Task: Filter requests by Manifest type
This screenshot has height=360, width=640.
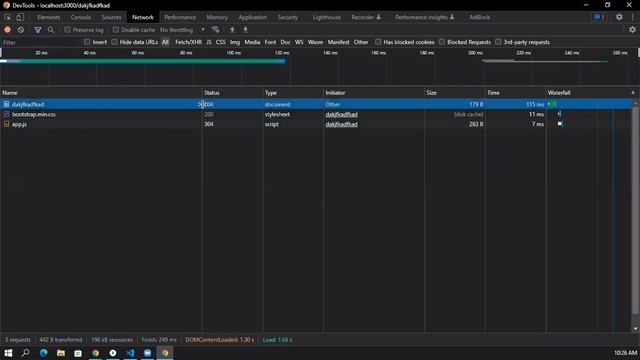Action: [x=338, y=42]
